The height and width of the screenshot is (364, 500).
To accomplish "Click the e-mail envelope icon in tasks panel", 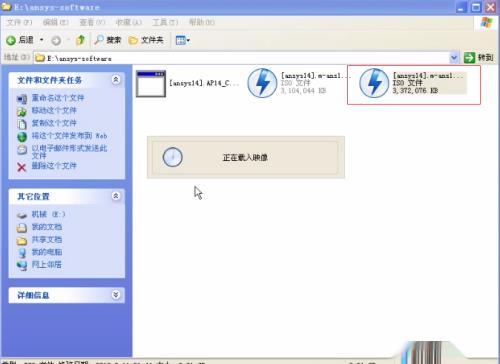I will coord(22,149).
